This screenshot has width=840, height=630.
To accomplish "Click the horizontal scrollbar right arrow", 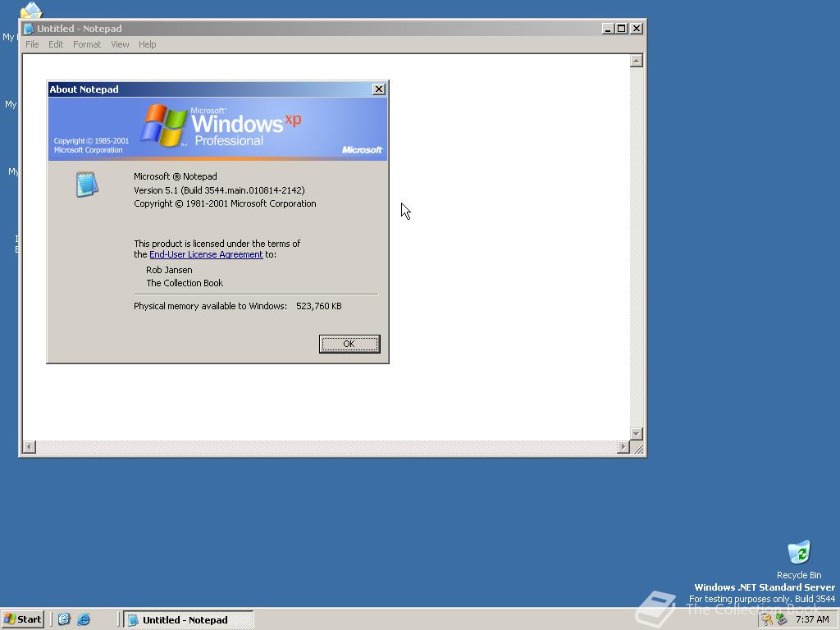I will (623, 447).
